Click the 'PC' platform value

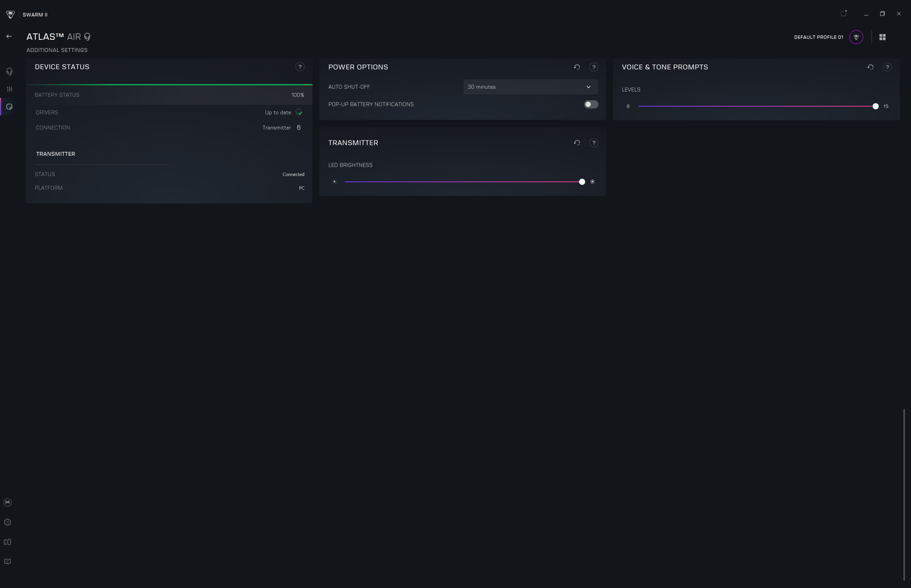pyautogui.click(x=302, y=188)
